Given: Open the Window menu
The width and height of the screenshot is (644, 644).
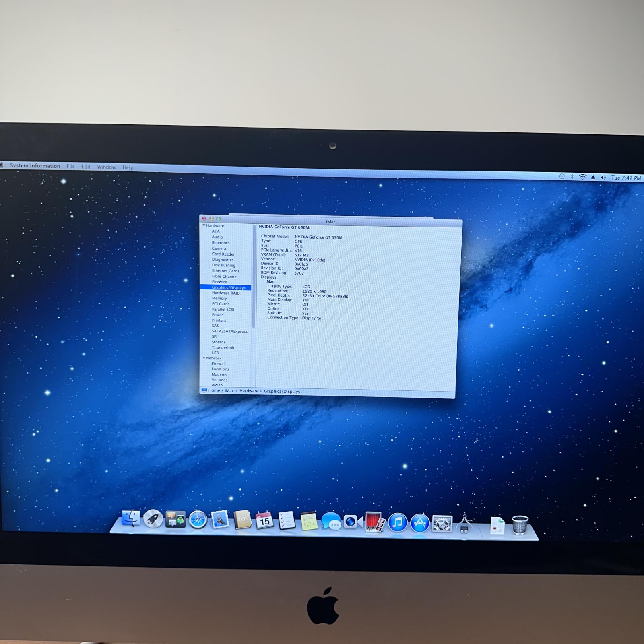Looking at the screenshot, I should click(106, 167).
